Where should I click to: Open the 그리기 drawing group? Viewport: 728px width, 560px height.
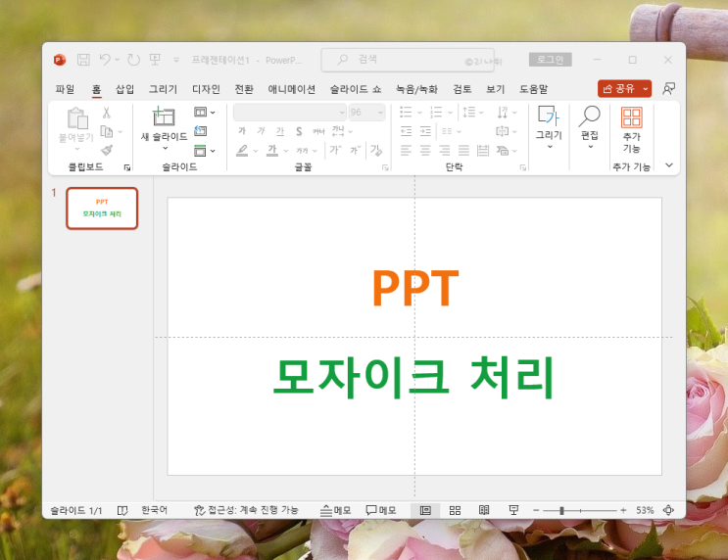(x=550, y=126)
